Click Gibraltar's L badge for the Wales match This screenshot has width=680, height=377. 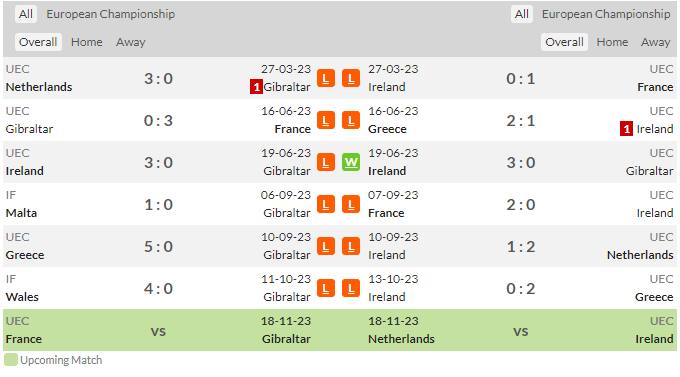click(326, 288)
